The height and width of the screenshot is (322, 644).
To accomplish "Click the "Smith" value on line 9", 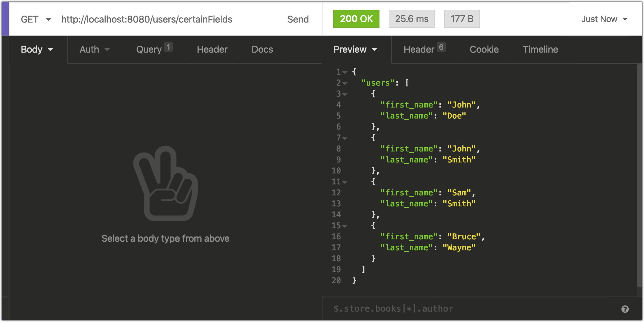I will click(x=459, y=160).
